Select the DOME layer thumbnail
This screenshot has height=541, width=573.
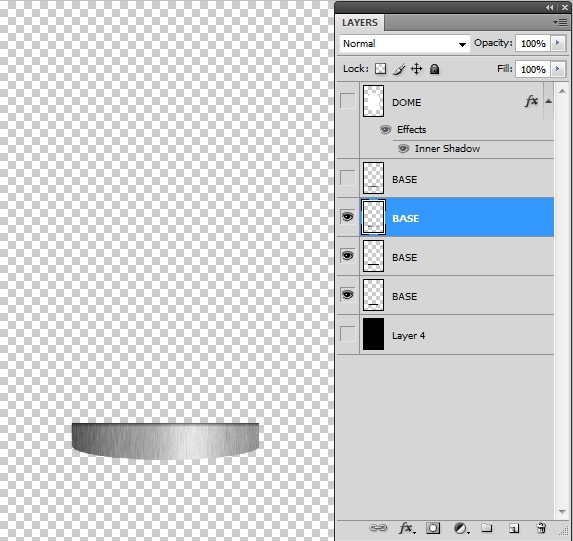point(373,101)
